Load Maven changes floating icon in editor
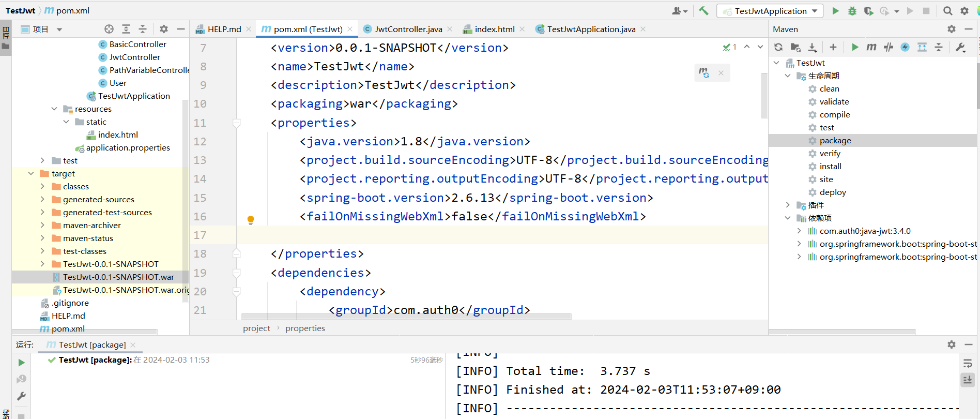980x419 pixels. [x=704, y=73]
